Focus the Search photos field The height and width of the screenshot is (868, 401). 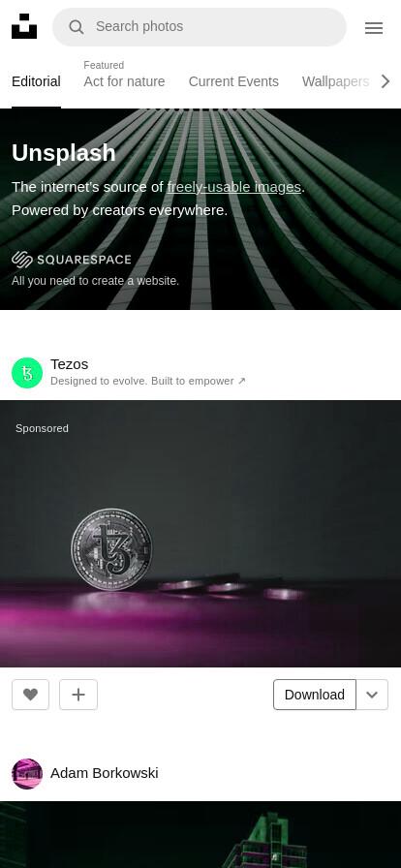(x=200, y=26)
